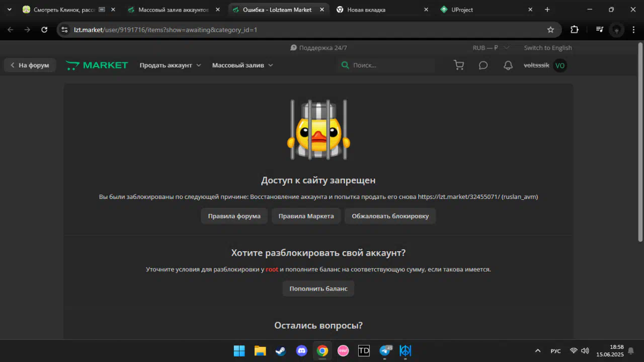
Task: Click the Chrome profile avatar
Action: coord(616,30)
